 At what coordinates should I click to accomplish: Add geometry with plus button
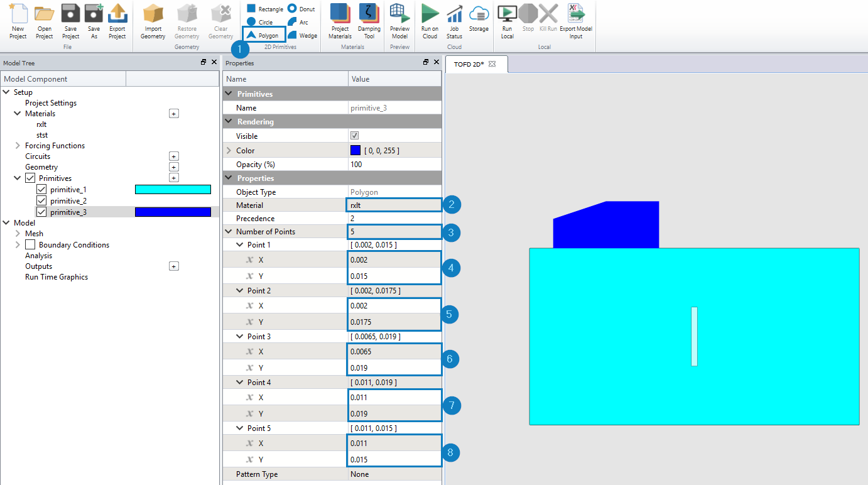click(174, 167)
